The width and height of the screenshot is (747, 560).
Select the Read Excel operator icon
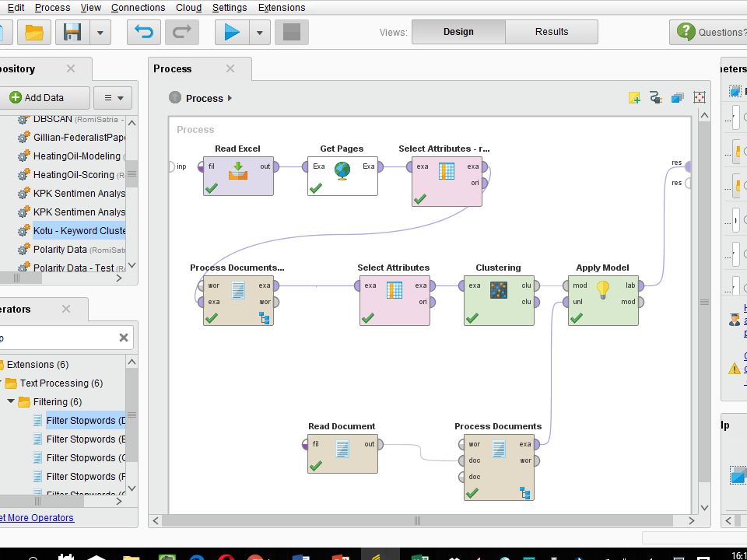point(238,176)
